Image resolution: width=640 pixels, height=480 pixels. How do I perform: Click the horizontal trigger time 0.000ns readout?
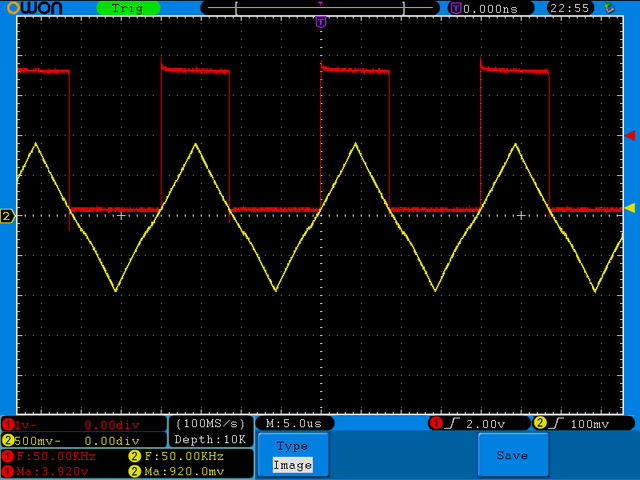click(490, 9)
